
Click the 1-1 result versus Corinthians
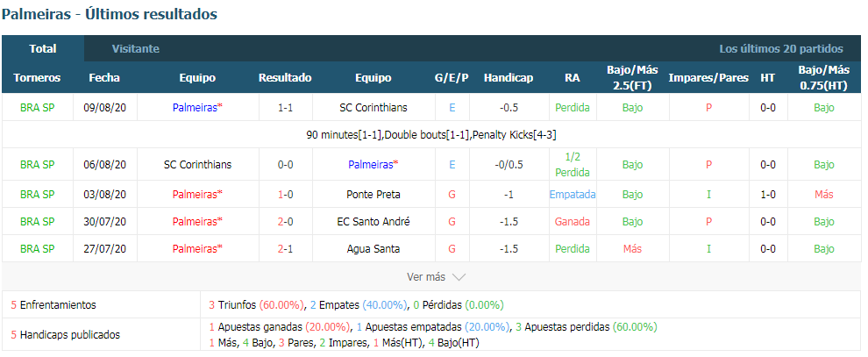click(285, 108)
